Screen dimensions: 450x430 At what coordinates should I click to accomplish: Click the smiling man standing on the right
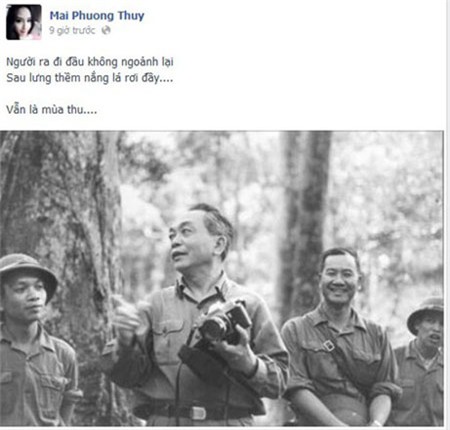tap(340, 337)
